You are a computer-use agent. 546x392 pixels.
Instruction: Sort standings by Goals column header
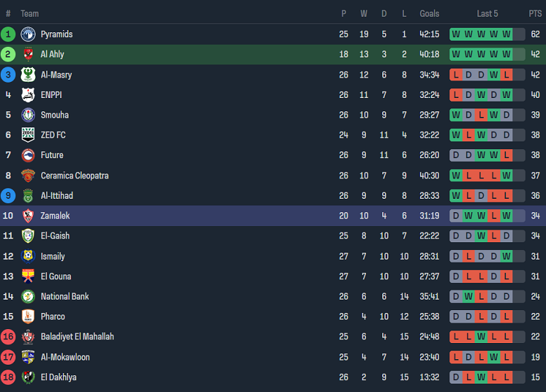(429, 13)
